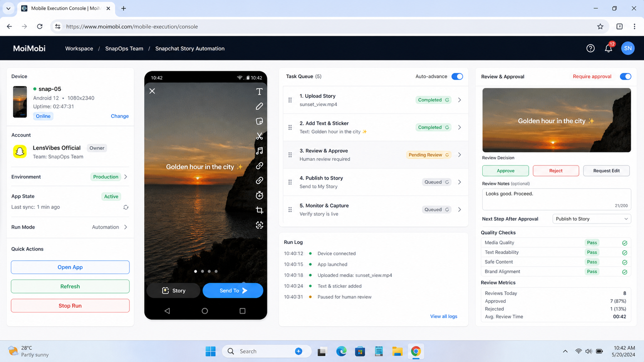Expand the Upload Story task chevron
This screenshot has height=362, width=644.
pyautogui.click(x=460, y=100)
